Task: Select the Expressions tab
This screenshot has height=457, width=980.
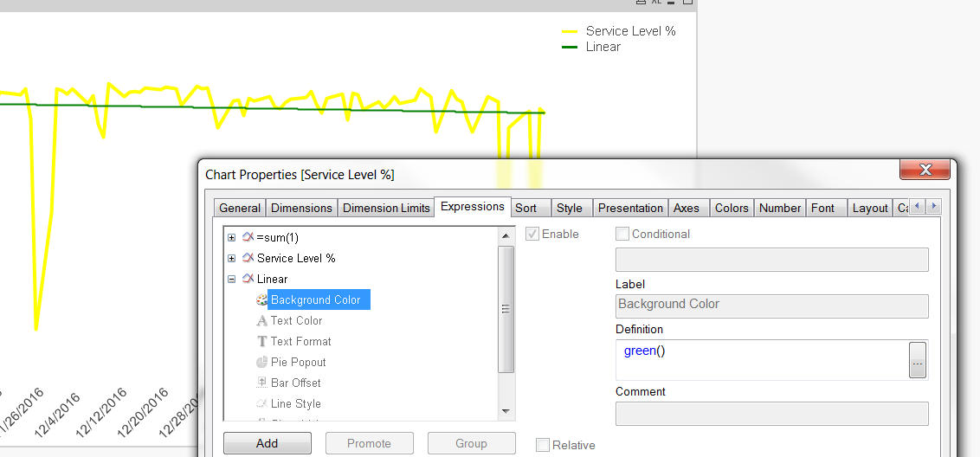Action: click(473, 206)
